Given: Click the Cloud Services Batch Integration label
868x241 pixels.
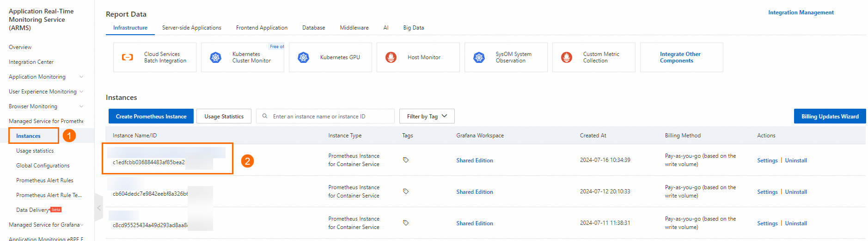Looking at the screenshot, I should click(165, 57).
